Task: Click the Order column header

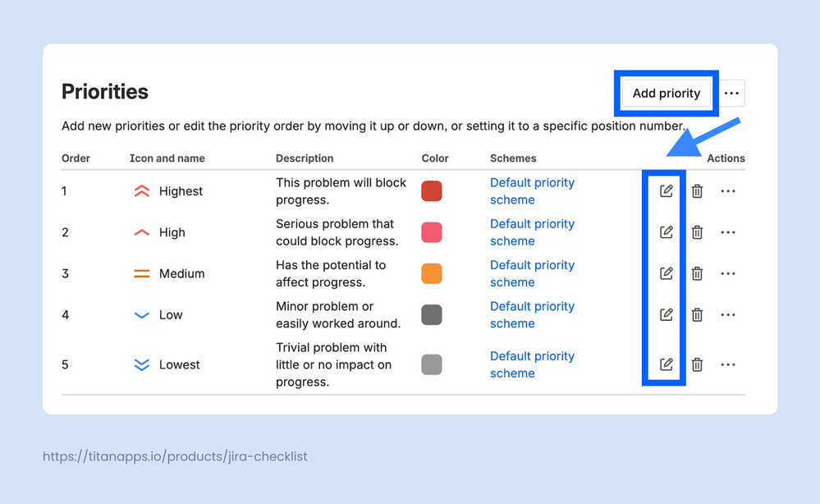Action: click(74, 158)
